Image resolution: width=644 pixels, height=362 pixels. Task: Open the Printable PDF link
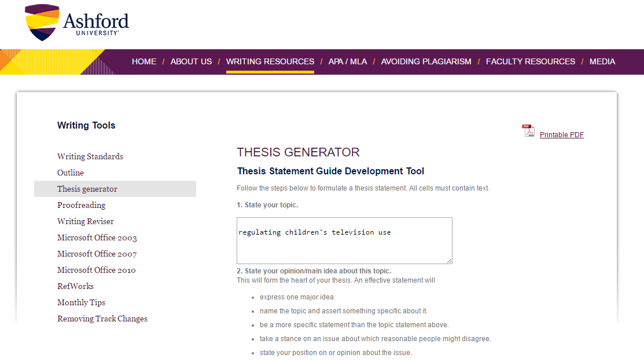point(561,135)
